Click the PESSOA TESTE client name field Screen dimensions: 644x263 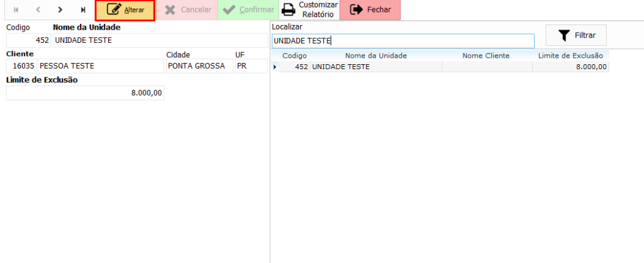[x=101, y=66]
